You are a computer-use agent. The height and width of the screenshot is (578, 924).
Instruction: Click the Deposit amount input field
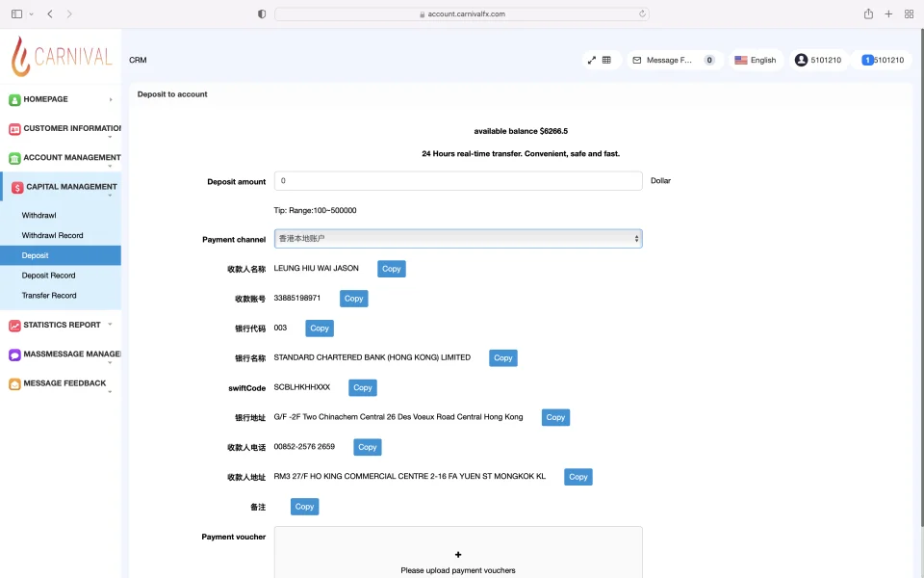click(x=458, y=181)
